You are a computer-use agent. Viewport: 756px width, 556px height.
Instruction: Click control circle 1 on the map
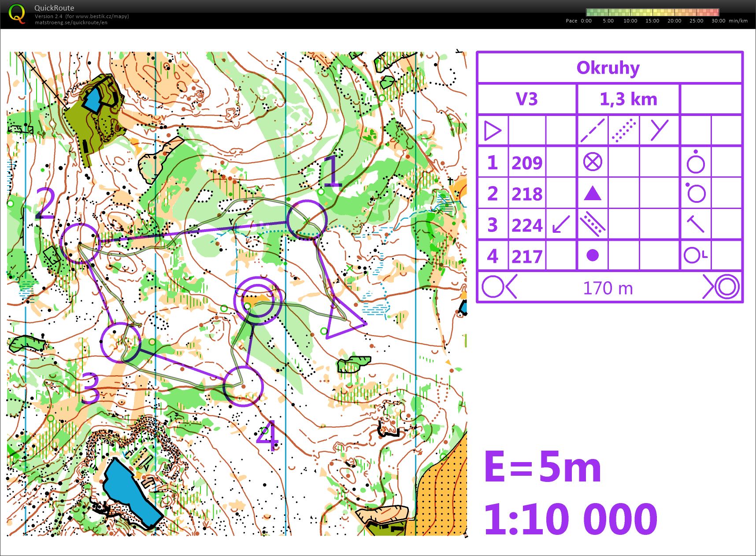(307, 220)
